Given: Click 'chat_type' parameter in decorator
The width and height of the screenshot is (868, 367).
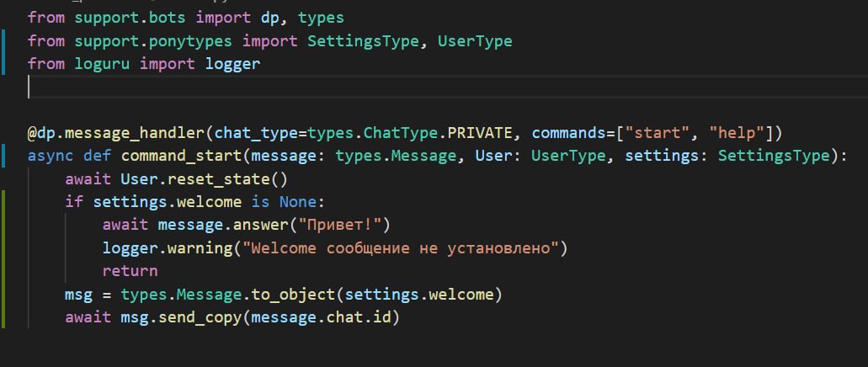Looking at the screenshot, I should pos(256,133).
